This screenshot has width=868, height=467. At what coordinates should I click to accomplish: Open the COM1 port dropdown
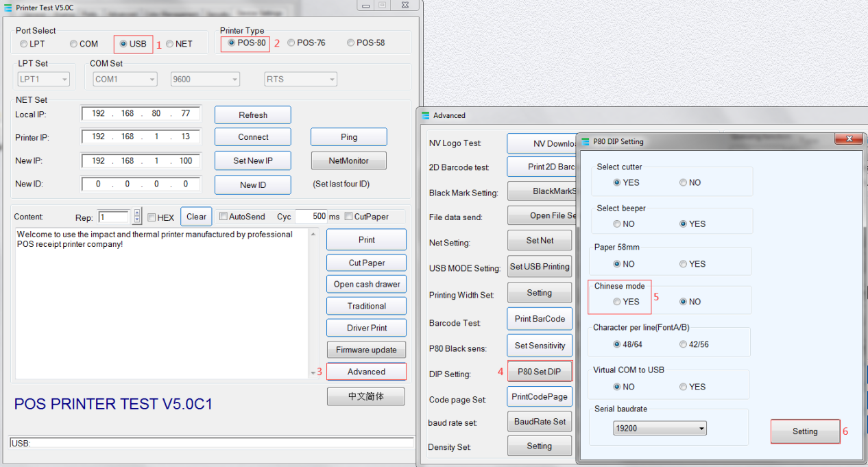[151, 79]
